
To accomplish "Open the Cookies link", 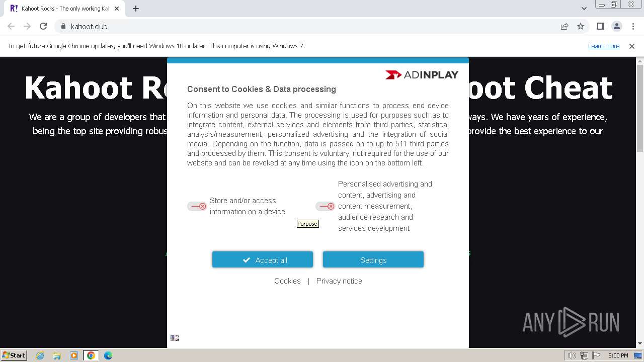I will [x=287, y=281].
